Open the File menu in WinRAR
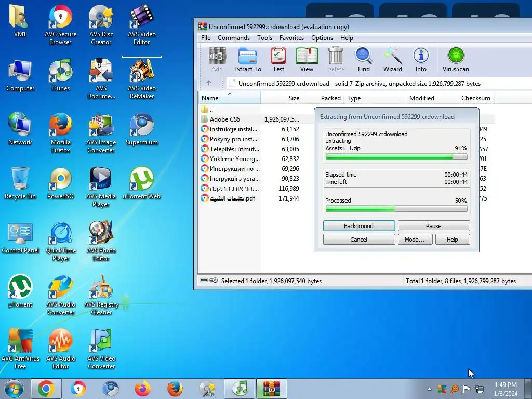532x399 pixels. point(206,37)
